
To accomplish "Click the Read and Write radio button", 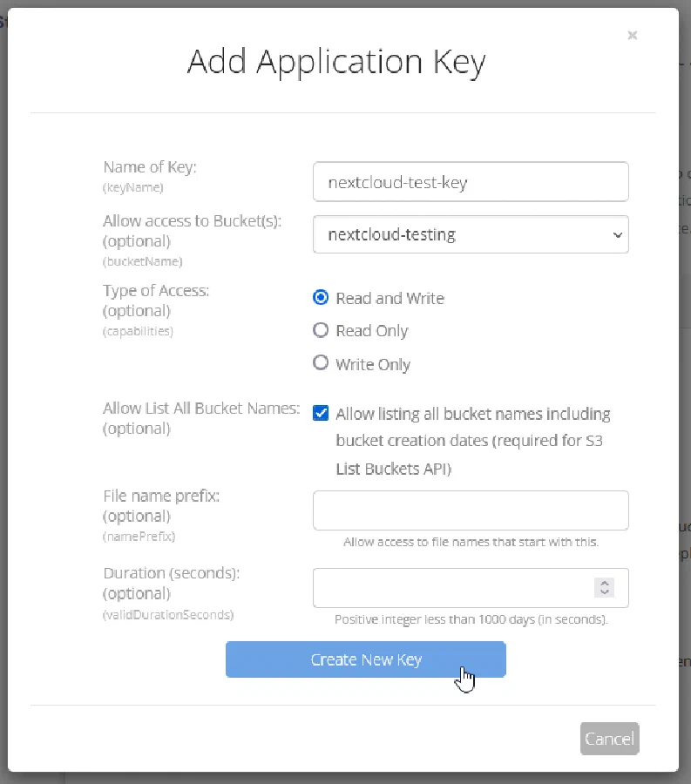I will pyautogui.click(x=321, y=297).
